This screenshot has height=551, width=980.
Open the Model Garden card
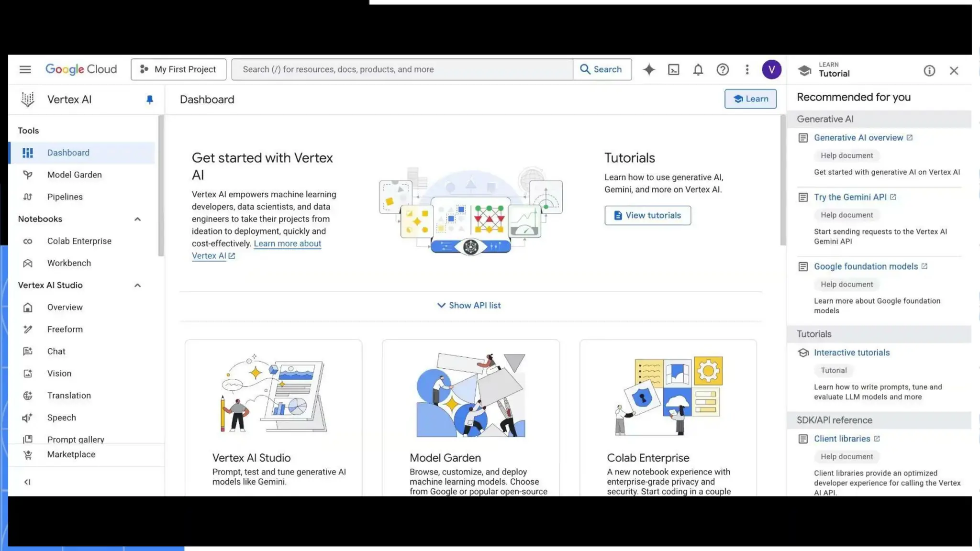[x=470, y=418]
